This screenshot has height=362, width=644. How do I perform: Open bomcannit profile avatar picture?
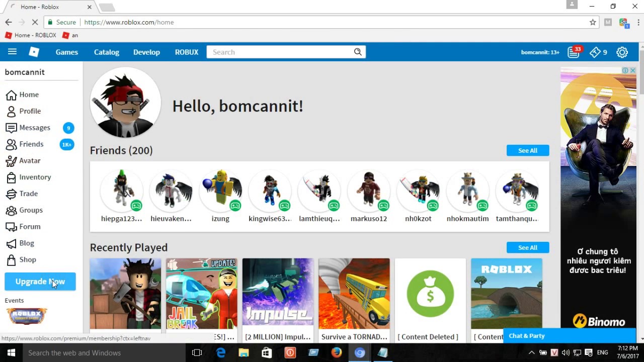point(125,103)
